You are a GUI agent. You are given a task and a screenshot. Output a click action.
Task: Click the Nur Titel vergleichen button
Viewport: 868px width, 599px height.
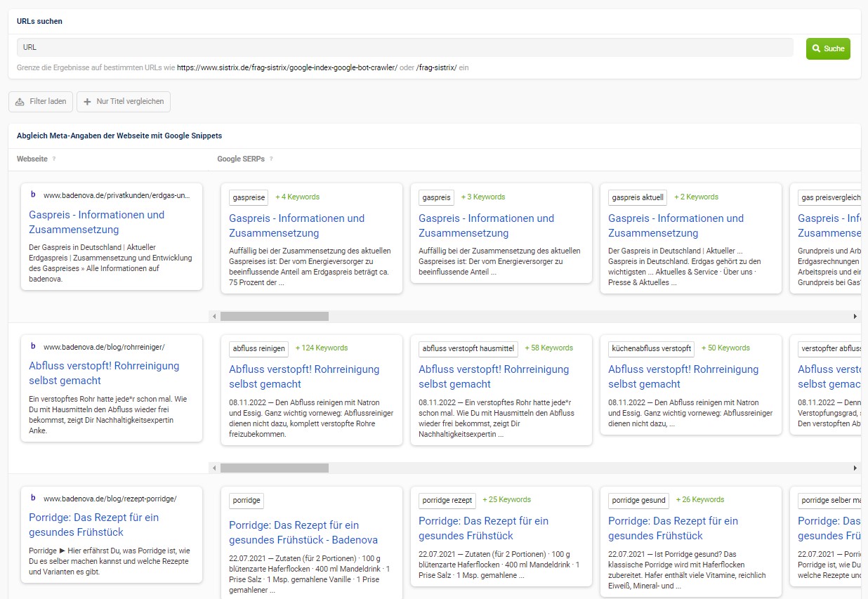click(x=124, y=101)
